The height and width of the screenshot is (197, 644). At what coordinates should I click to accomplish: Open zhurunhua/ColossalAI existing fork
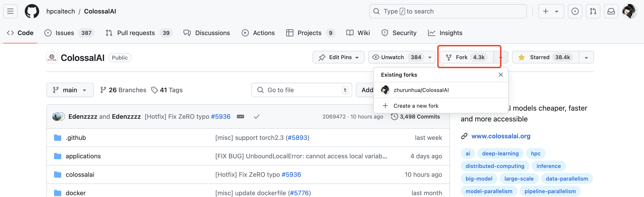tap(441, 90)
